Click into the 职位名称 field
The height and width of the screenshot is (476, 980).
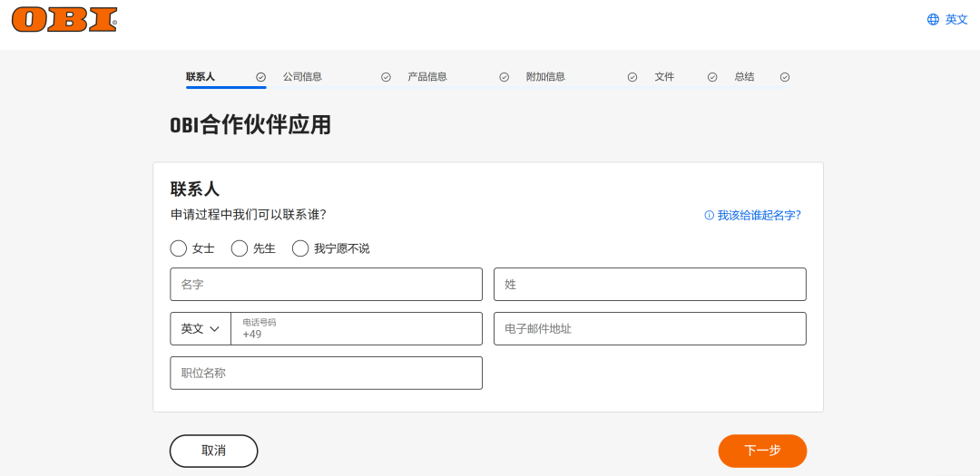coord(326,373)
